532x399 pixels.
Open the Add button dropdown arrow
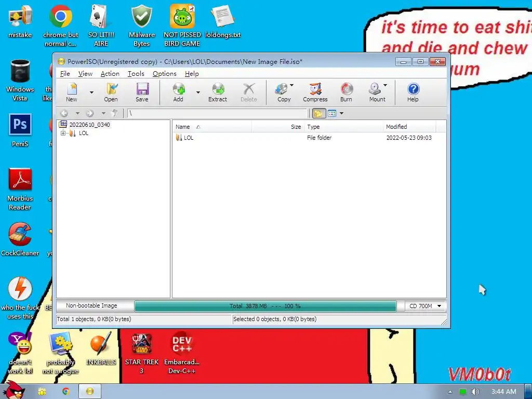[x=198, y=92]
